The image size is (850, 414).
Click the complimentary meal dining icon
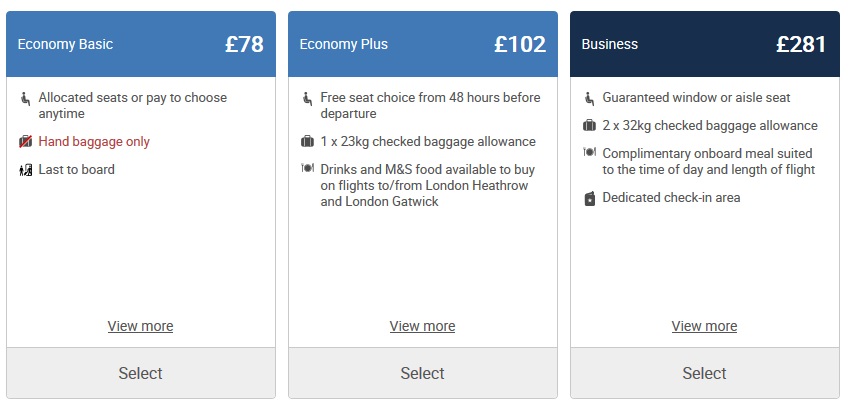[590, 153]
